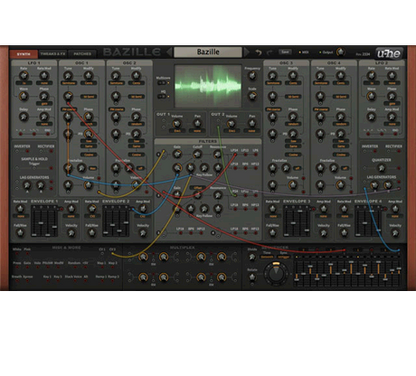Viewport: 416px width, 376px height.
Task: Click the oscilloscope Frequency knob
Action: [252, 76]
